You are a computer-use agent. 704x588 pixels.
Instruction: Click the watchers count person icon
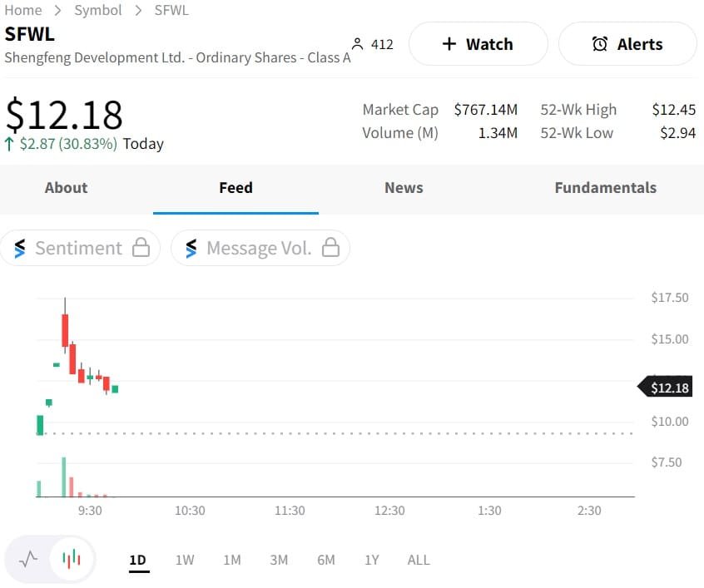pyautogui.click(x=358, y=44)
